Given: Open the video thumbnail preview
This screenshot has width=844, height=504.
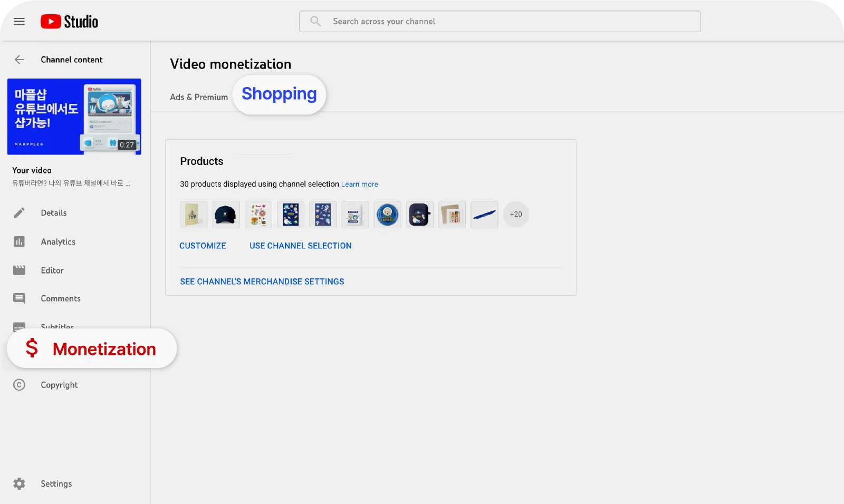Looking at the screenshot, I should (74, 117).
